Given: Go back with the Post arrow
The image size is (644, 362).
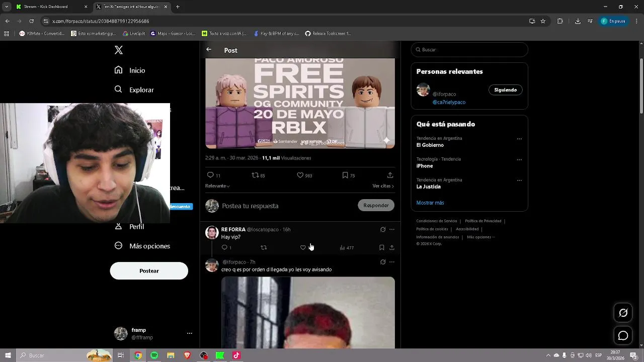Looking at the screenshot, I should click(209, 50).
